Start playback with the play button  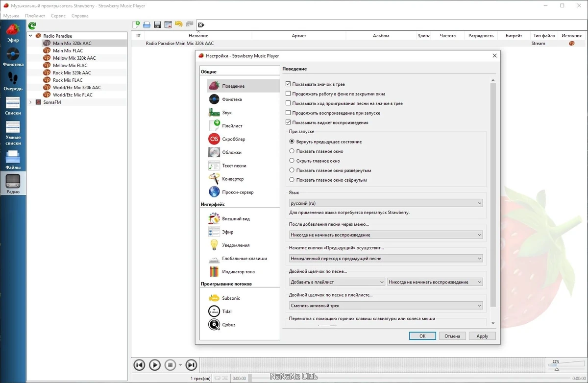click(x=154, y=365)
